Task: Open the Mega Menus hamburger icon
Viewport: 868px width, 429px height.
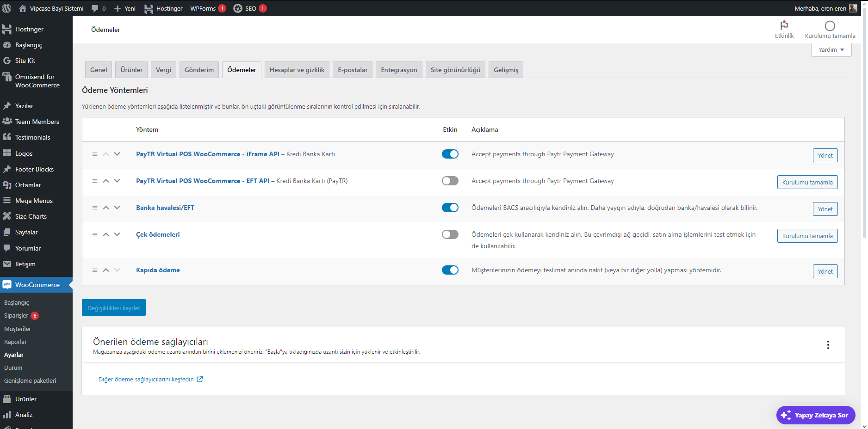Action: coord(7,201)
